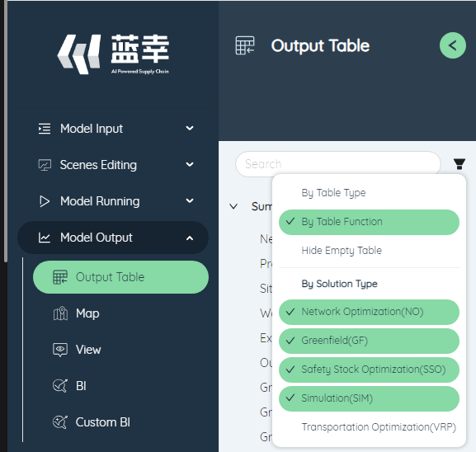
Task: Click the company logo
Action: 113,54
